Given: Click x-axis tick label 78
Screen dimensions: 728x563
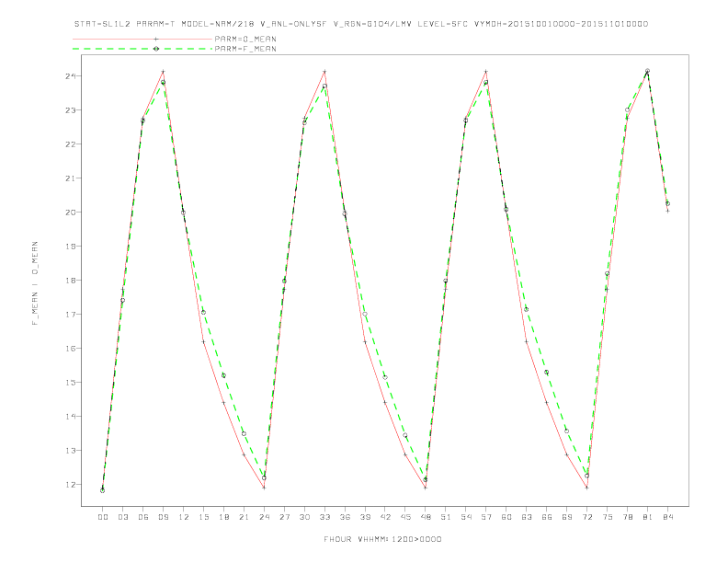Looking at the screenshot, I should [628, 517].
